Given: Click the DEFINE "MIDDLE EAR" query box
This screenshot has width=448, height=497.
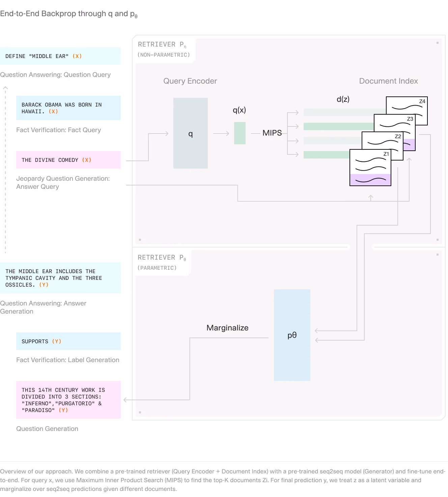Looking at the screenshot, I should point(60,56).
